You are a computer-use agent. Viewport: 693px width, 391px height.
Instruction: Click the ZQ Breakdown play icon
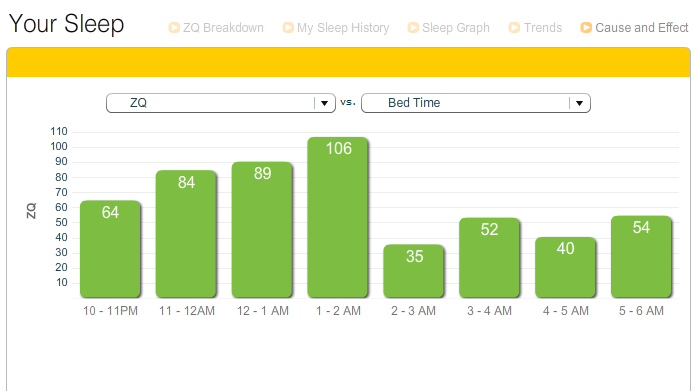pos(174,28)
